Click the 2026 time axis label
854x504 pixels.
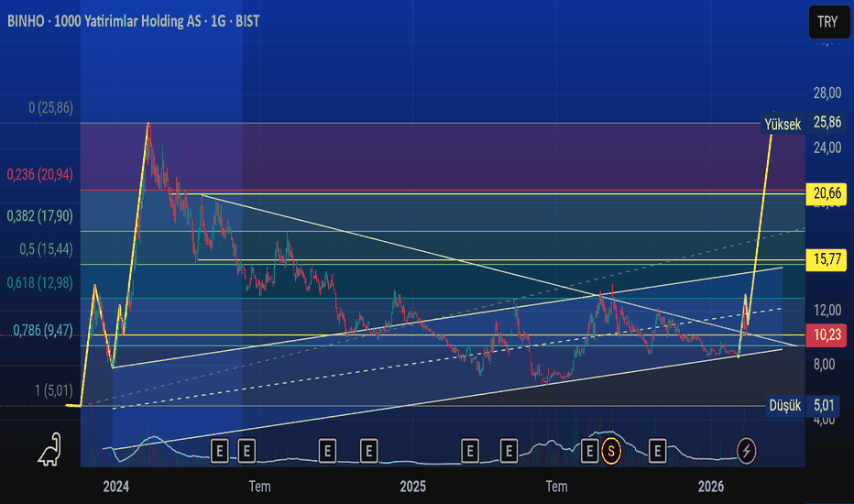(x=711, y=487)
